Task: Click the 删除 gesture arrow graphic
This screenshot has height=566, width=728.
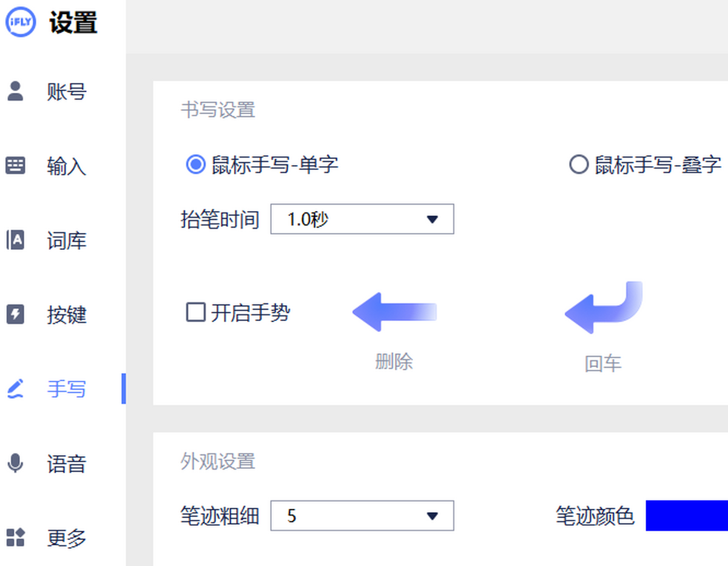Action: point(394,312)
